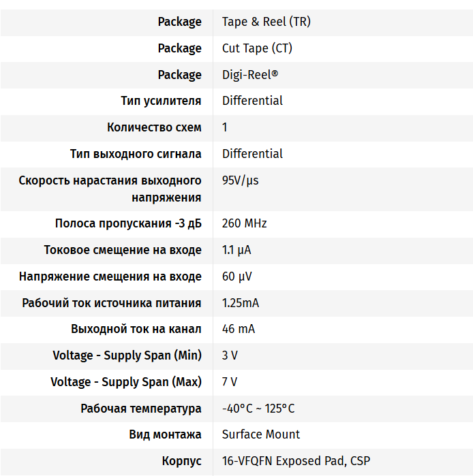Click the "Скорость нарастания выходного напряжения" label

110,189
